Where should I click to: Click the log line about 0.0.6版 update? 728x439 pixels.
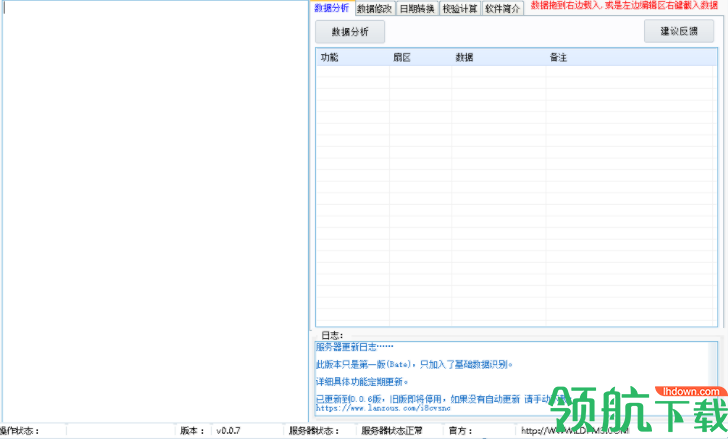tap(441, 399)
